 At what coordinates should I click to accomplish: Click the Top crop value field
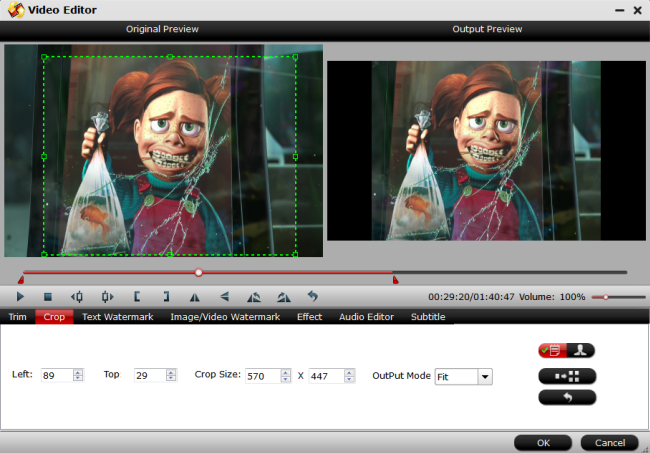pos(150,375)
